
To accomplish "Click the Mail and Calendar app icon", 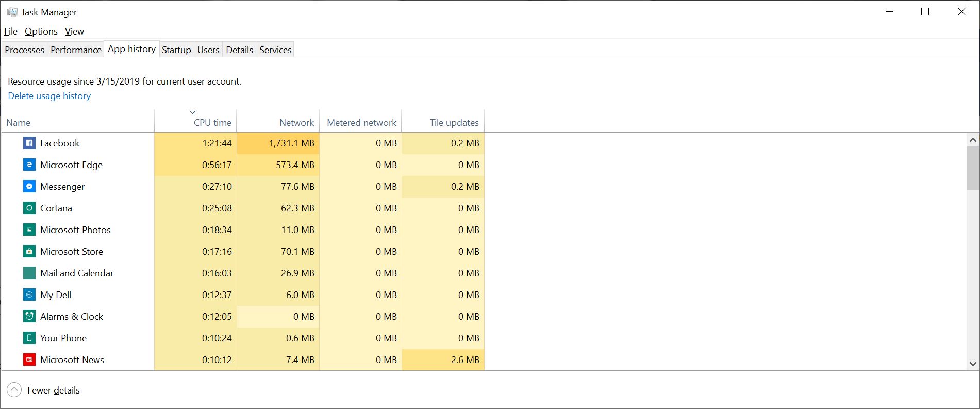I will pos(29,273).
